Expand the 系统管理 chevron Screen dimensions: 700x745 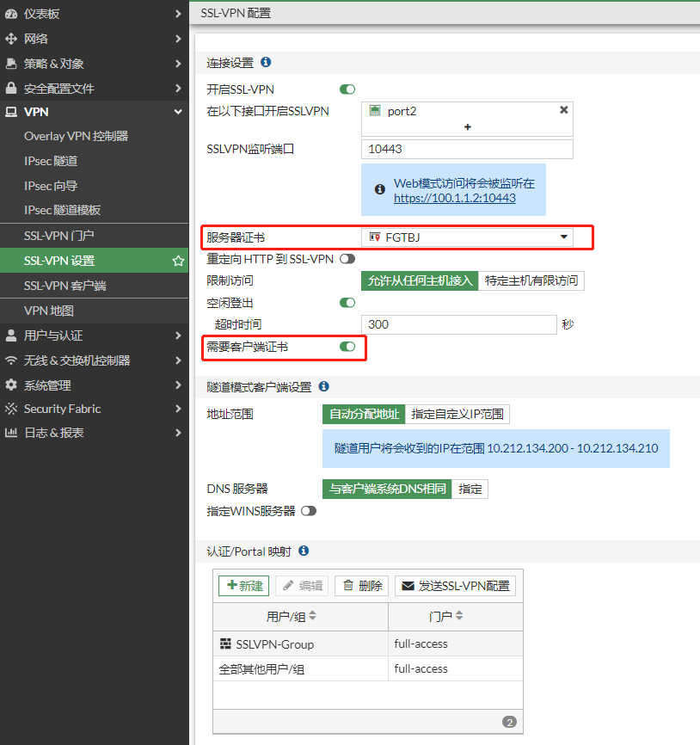pyautogui.click(x=178, y=385)
